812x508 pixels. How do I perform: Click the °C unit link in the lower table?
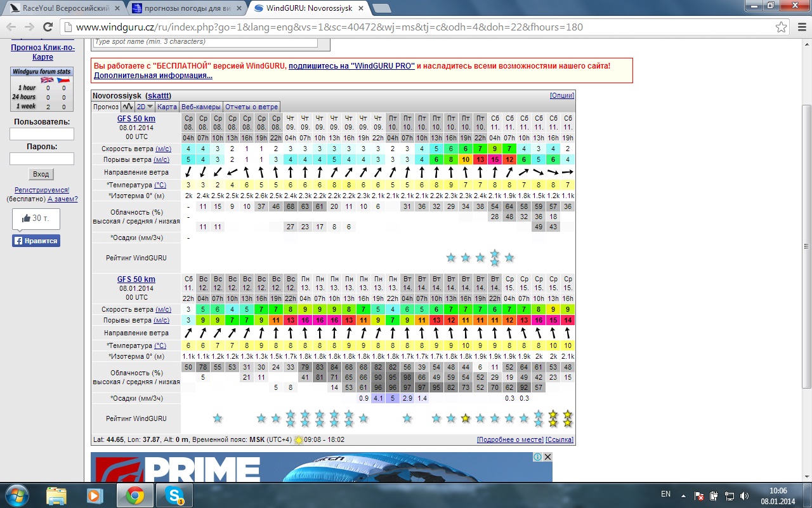160,345
